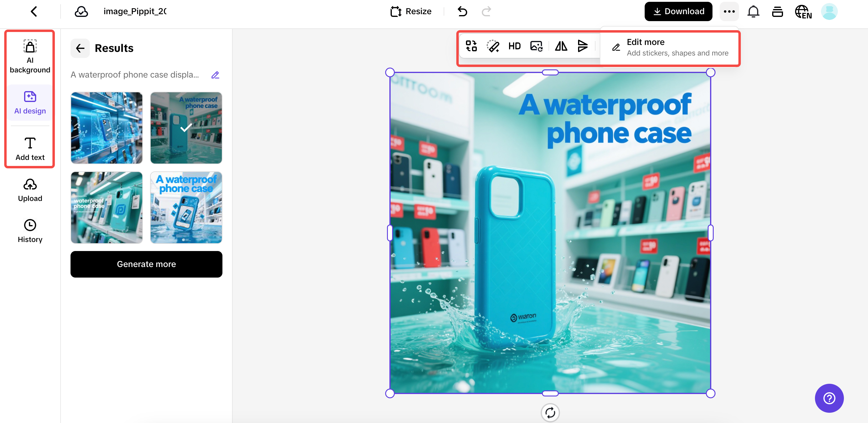Open the three-dot more options menu

tap(729, 11)
